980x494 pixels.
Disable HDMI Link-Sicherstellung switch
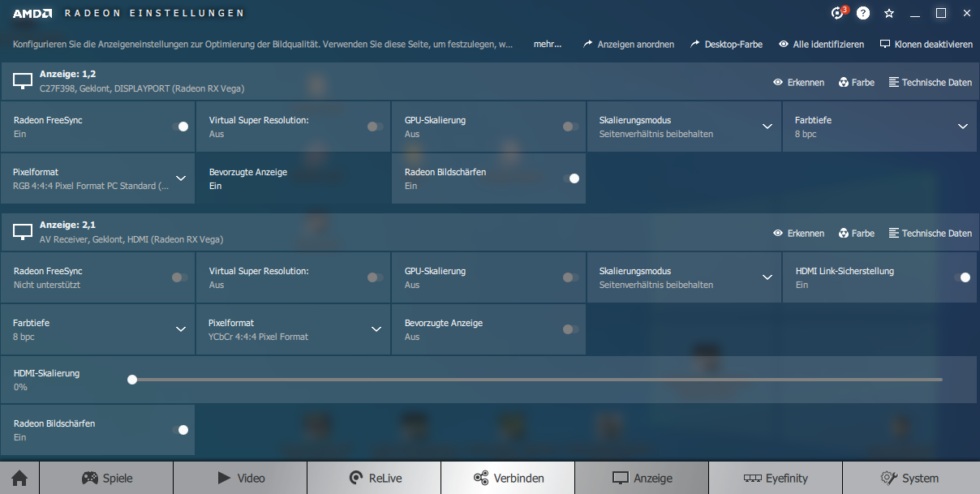tap(962, 277)
